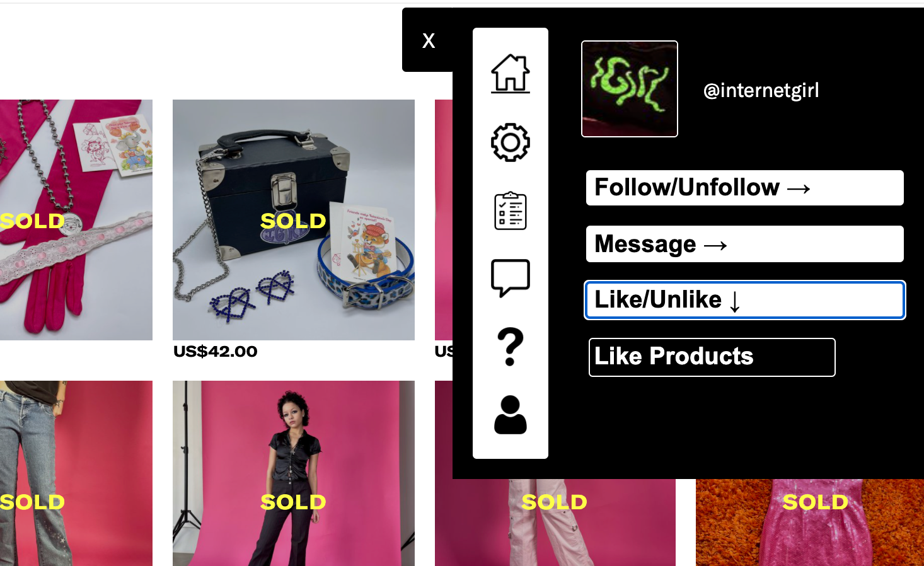The image size is (924, 566).
Task: Click the US$42.00 price label
Action: pos(216,352)
